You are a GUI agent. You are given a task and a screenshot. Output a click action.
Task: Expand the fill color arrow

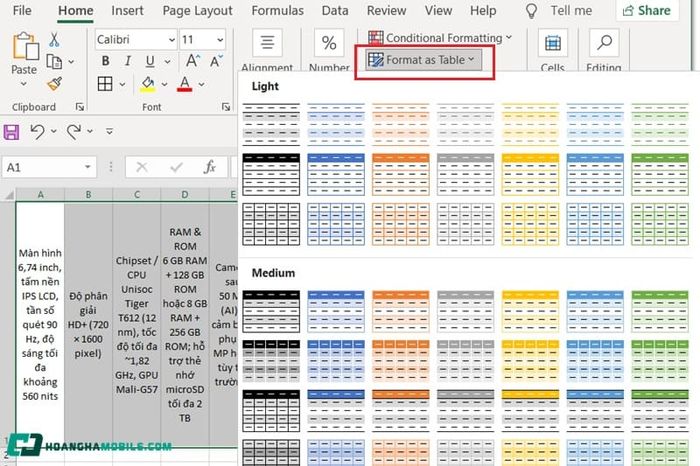coord(164,84)
